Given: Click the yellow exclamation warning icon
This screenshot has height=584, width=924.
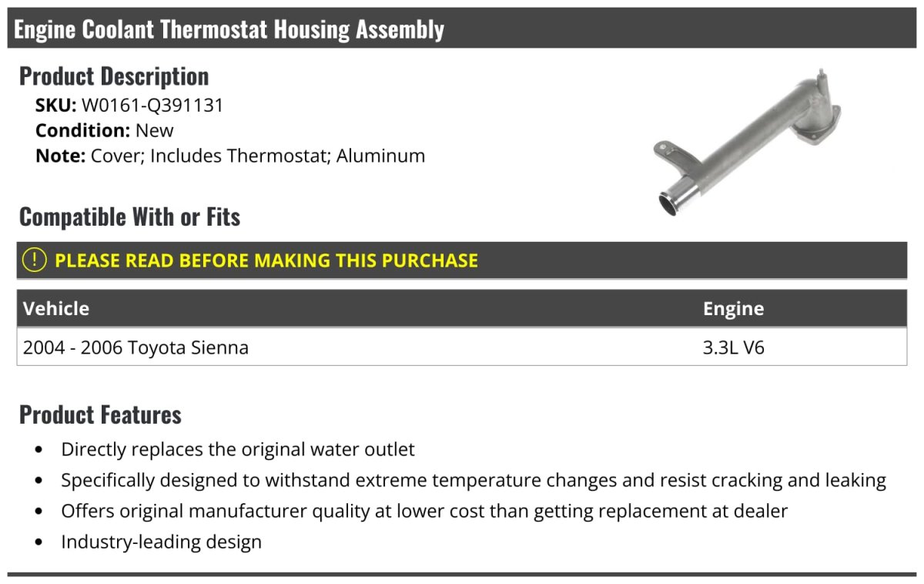Looking at the screenshot, I should coord(35,260).
